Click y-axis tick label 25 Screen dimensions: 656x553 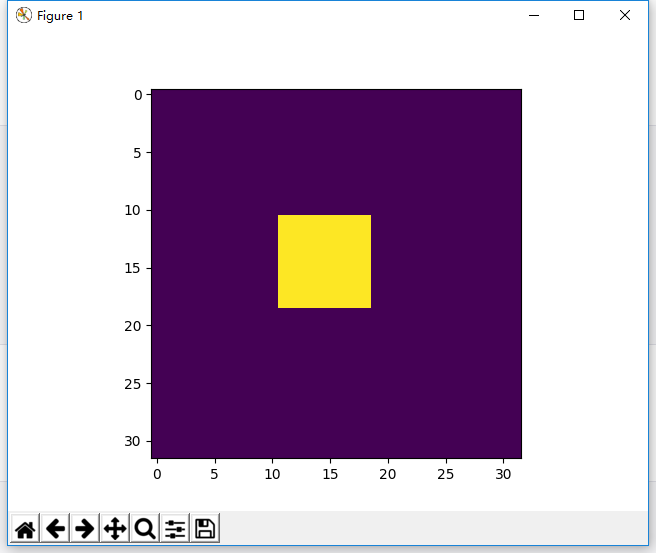click(132, 384)
